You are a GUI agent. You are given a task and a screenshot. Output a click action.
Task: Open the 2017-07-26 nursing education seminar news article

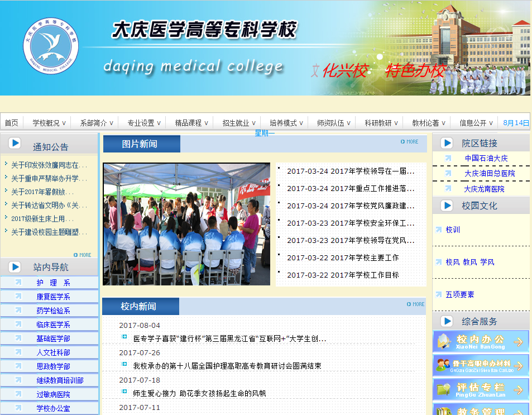click(x=227, y=366)
